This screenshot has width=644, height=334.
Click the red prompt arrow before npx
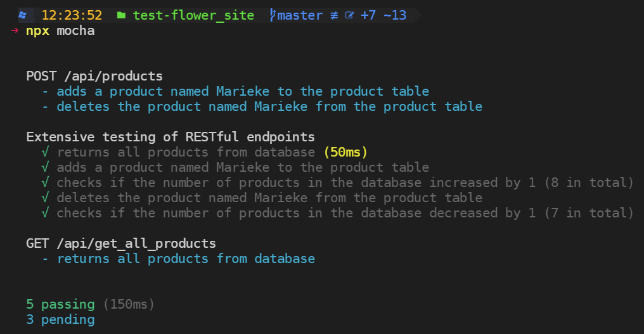(x=15, y=30)
